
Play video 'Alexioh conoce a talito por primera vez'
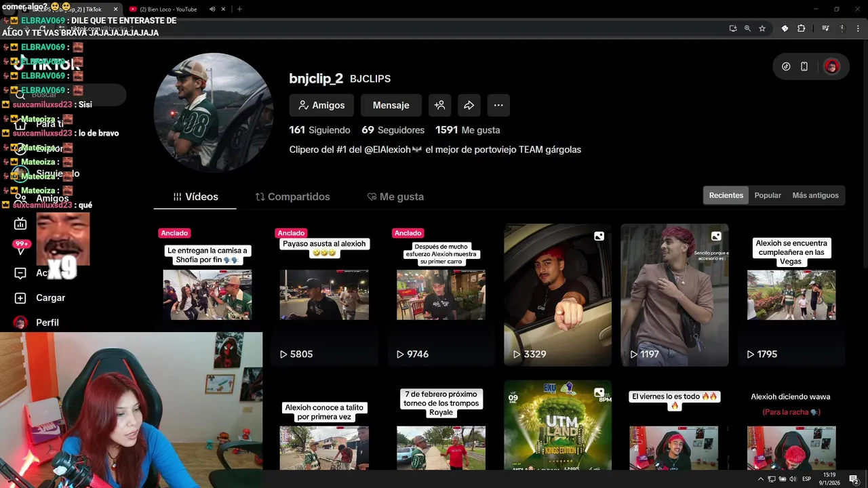(x=324, y=425)
